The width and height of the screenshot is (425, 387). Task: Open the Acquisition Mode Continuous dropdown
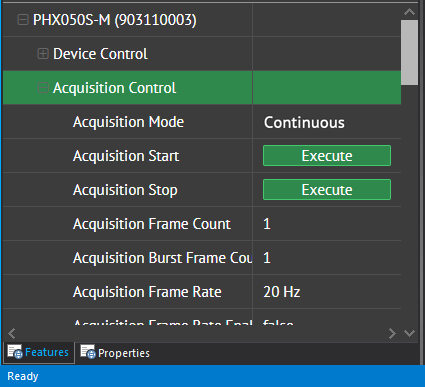click(x=327, y=122)
